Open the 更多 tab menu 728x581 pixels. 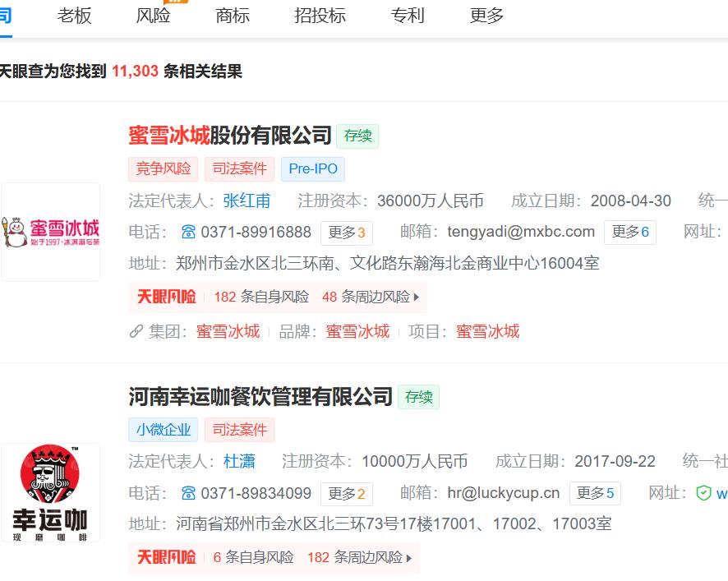point(486,16)
